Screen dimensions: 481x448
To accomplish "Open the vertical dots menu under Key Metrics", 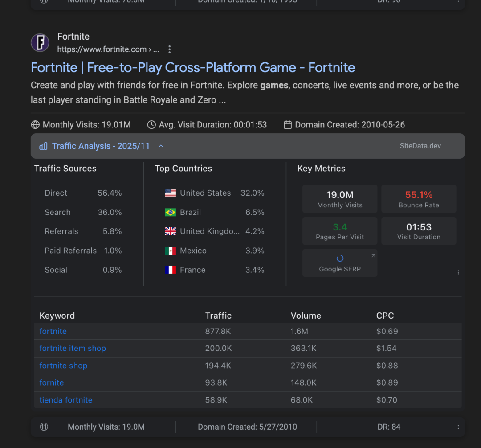I will pyautogui.click(x=458, y=272).
